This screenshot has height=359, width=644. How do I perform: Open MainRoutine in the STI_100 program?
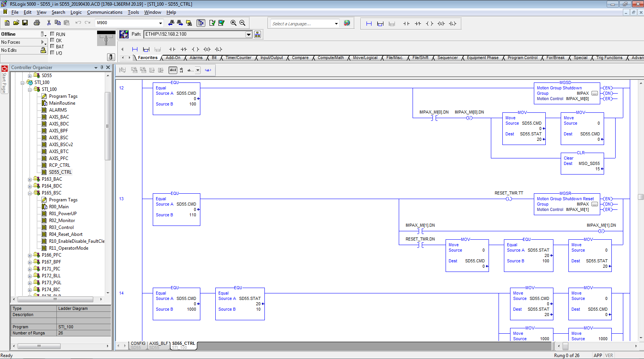click(62, 103)
